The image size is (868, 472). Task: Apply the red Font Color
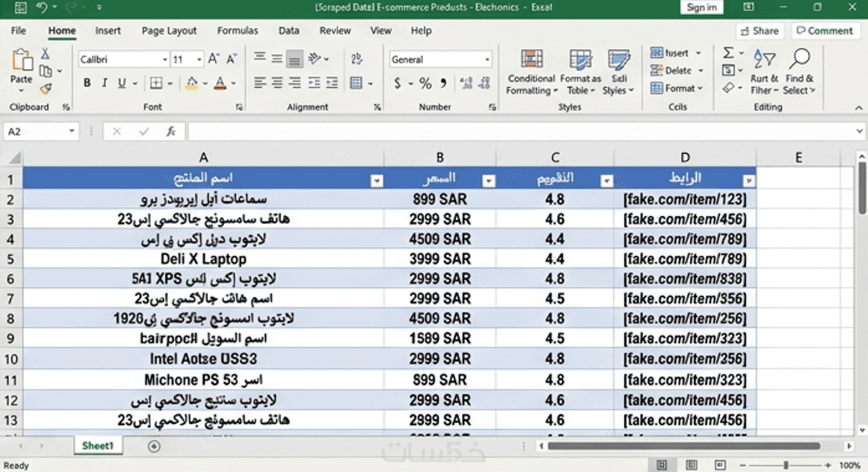(x=221, y=83)
